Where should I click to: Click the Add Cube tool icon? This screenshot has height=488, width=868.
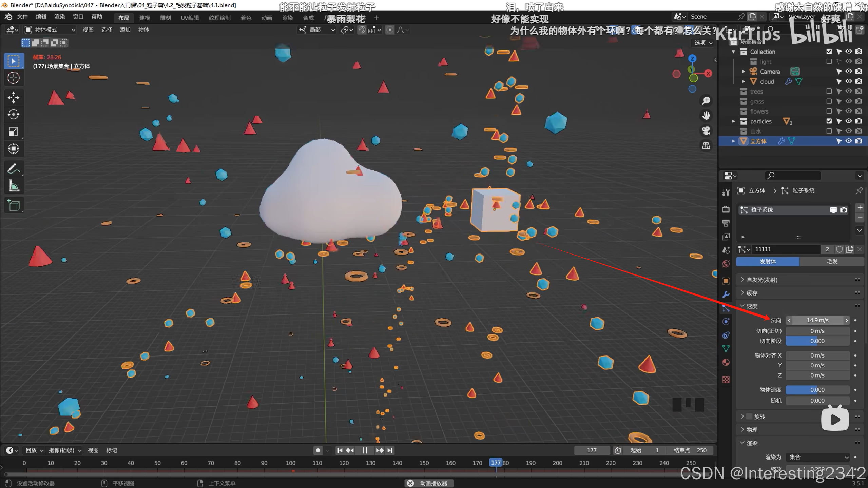click(x=14, y=205)
